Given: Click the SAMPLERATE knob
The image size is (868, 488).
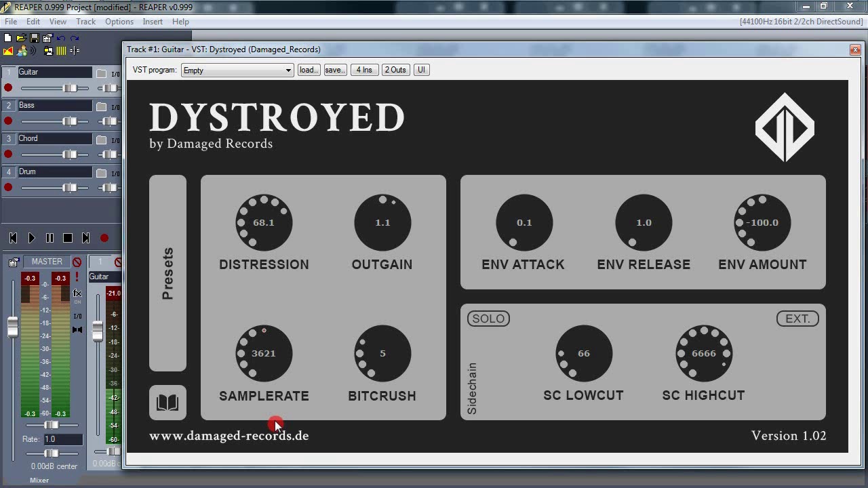Looking at the screenshot, I should [x=264, y=353].
